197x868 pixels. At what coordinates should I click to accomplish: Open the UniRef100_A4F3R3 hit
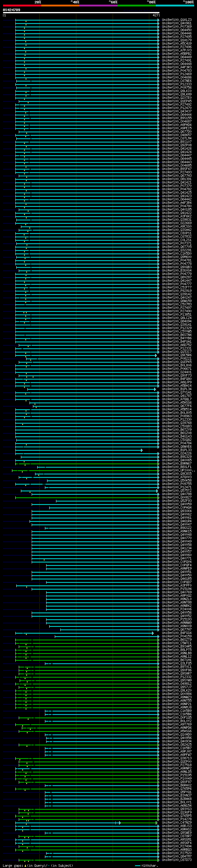(177, 67)
